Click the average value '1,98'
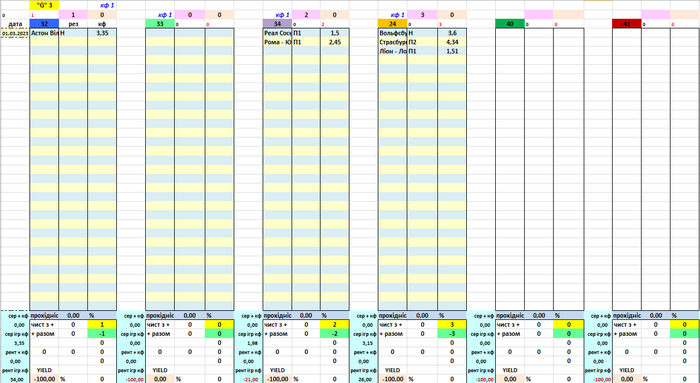This screenshot has width=700, height=383. [x=253, y=343]
